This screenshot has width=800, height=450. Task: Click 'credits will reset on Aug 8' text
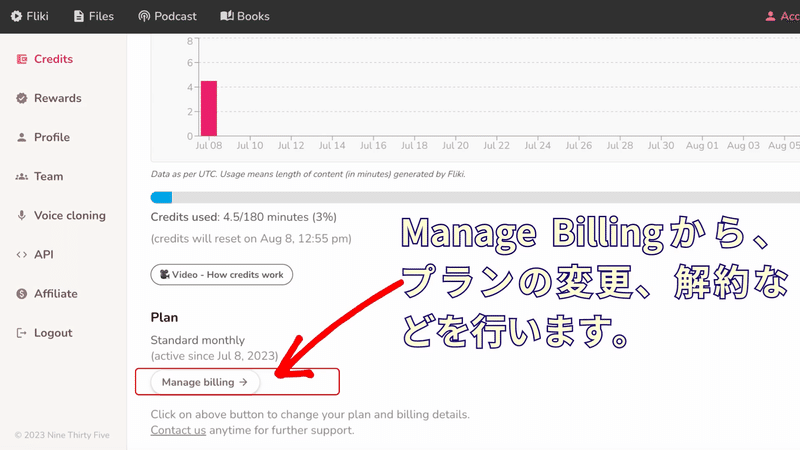(x=251, y=239)
